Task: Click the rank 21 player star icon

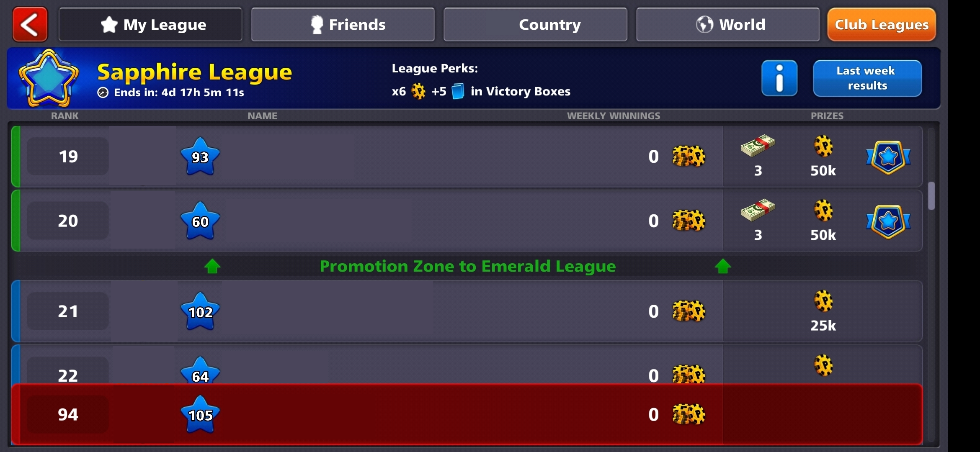Action: click(x=201, y=311)
